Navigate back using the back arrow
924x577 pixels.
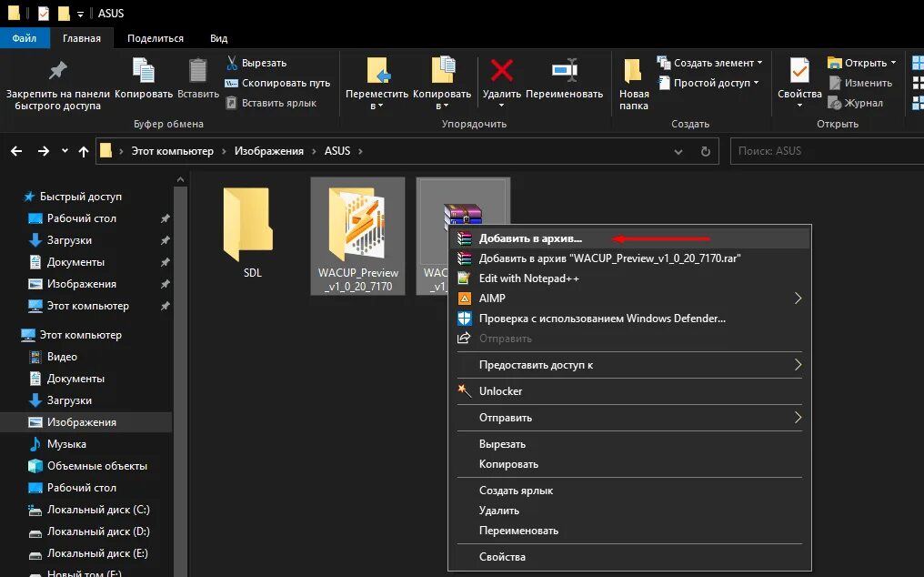[15, 150]
